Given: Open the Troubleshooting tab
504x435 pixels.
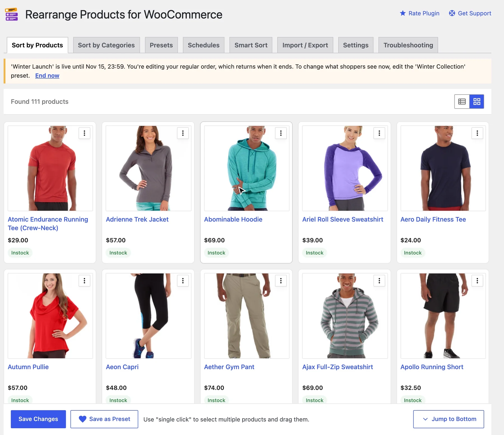Looking at the screenshot, I should [408, 45].
